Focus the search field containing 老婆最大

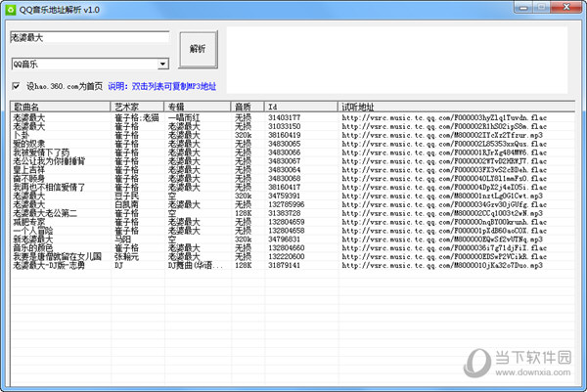pyautogui.click(x=90, y=37)
